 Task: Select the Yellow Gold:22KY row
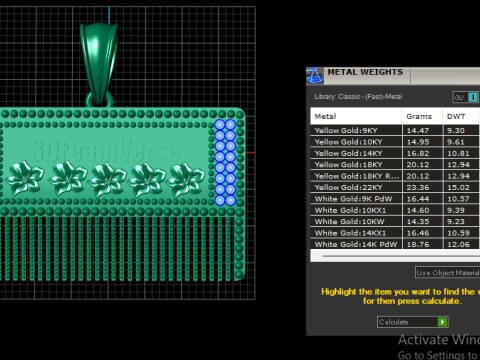tap(395, 187)
